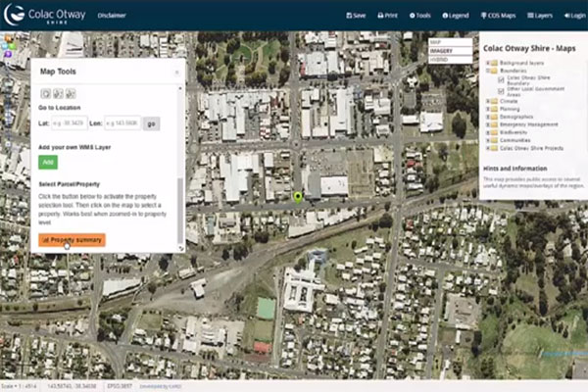Click the EPSG projection label in the status bar
588x392 pixels.
click(120, 385)
